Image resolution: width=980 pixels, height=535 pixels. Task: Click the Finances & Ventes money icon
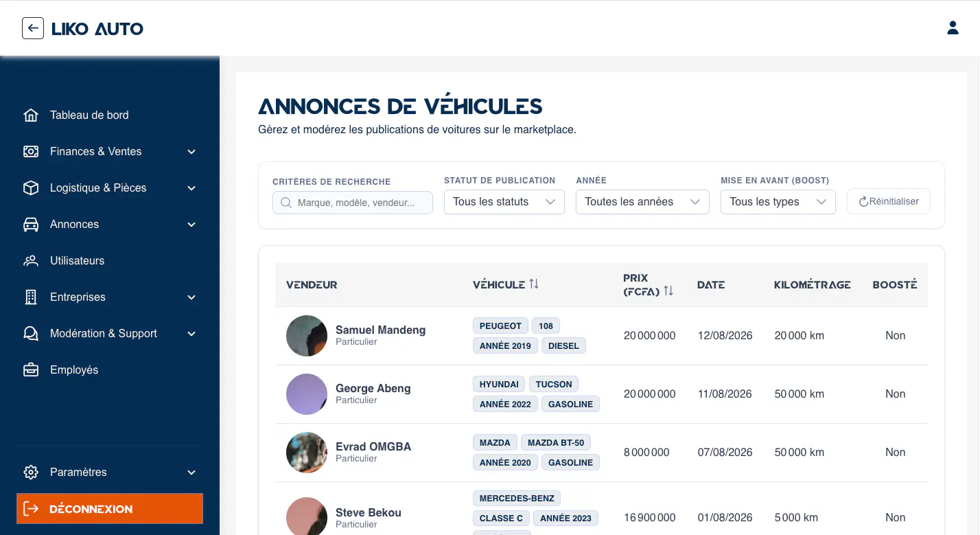(31, 152)
